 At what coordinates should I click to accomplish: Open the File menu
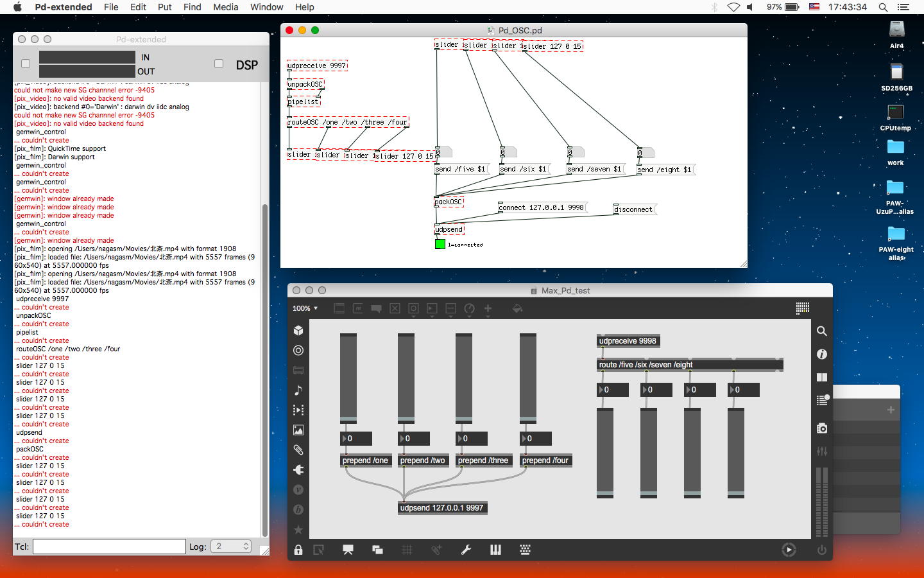111,7
